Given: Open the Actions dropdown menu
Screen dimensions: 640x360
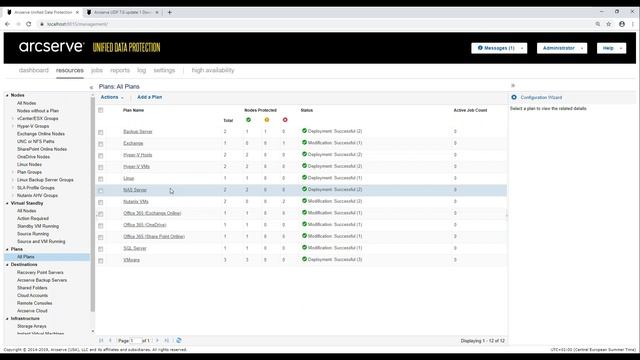Looking at the screenshot, I should pyautogui.click(x=112, y=97).
